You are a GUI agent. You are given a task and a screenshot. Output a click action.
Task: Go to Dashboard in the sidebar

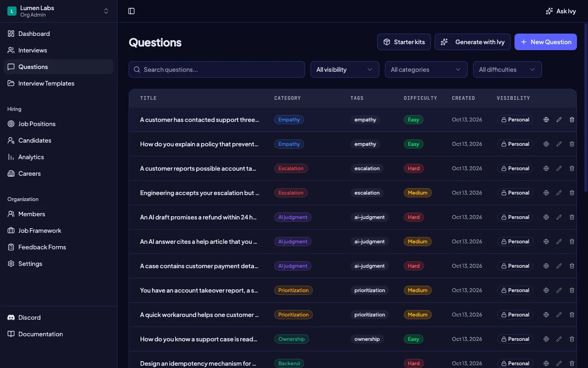(58, 34)
